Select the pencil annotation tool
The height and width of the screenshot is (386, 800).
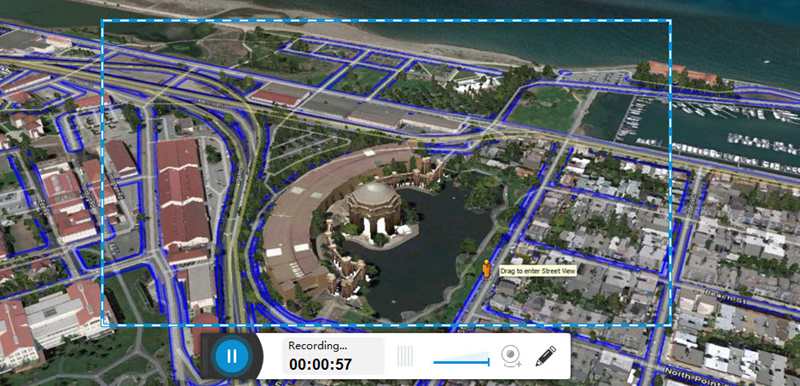pyautogui.click(x=545, y=356)
